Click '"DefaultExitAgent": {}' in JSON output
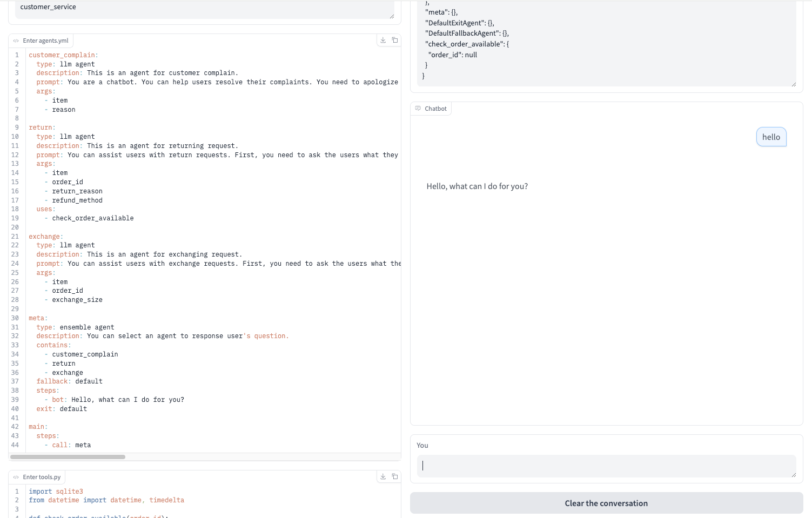Viewport: 812px width, 518px height. (x=460, y=23)
